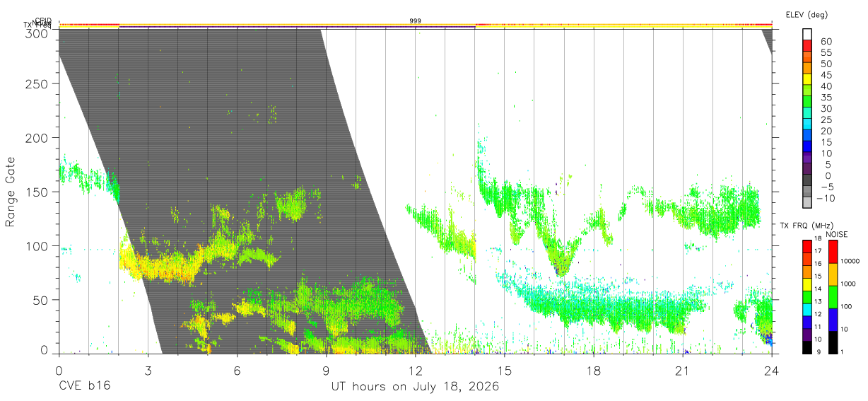The width and height of the screenshot is (868, 401).
Task: Click the Range Gate tick label '200'
Action: click(37, 138)
